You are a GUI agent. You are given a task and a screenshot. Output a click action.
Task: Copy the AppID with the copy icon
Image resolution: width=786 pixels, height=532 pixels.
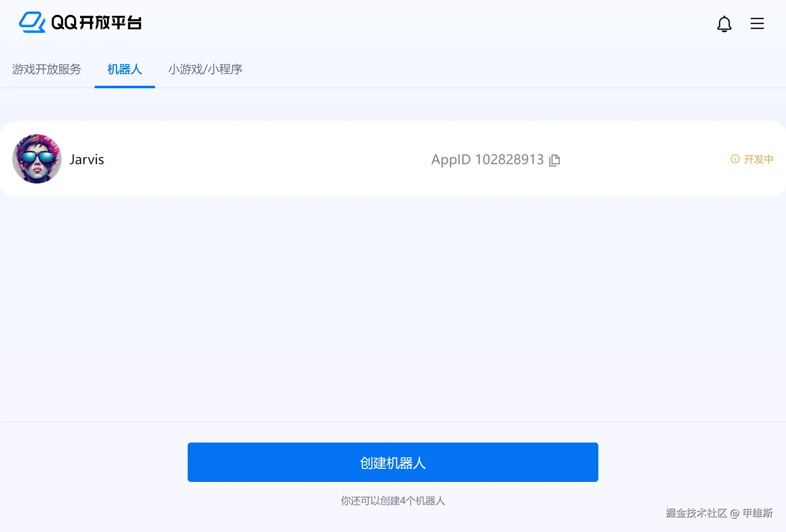554,160
